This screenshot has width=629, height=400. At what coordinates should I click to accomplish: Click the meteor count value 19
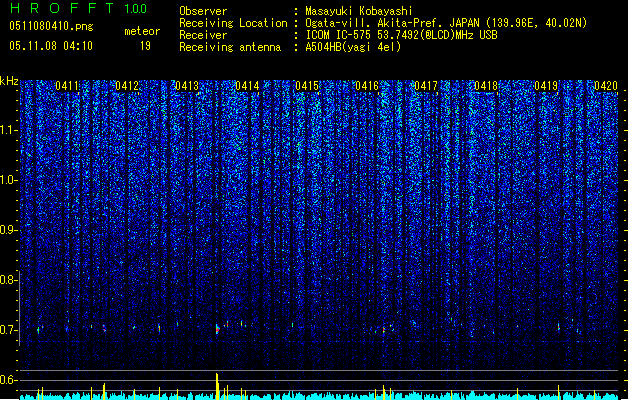[145, 46]
